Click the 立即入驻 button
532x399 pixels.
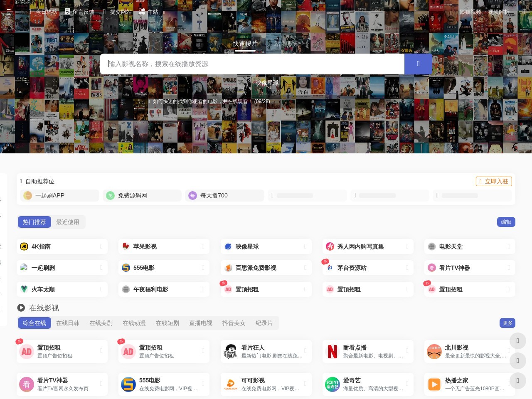494,181
